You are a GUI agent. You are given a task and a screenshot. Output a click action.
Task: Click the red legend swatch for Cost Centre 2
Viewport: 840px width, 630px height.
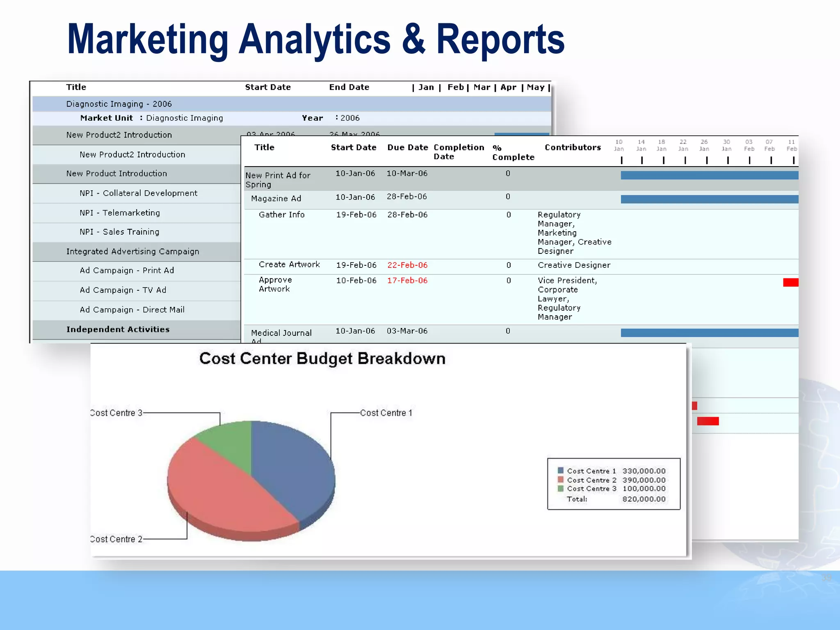coord(561,479)
